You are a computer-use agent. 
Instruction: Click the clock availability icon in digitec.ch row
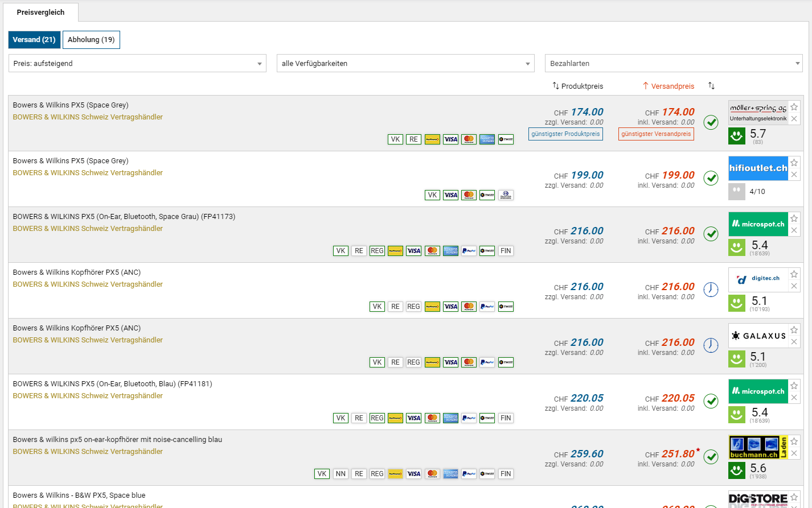[711, 290]
